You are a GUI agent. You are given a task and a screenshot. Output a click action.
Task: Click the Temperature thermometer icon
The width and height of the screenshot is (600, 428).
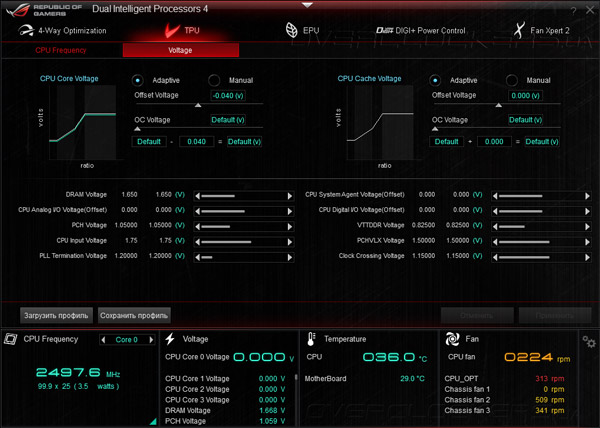coord(311,339)
